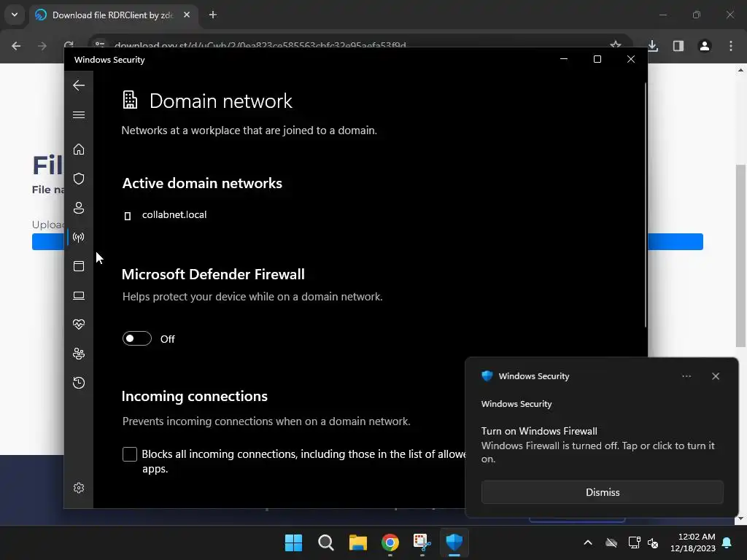747x560 pixels.
Task: Open a new Chrome tab
Action: point(213,15)
